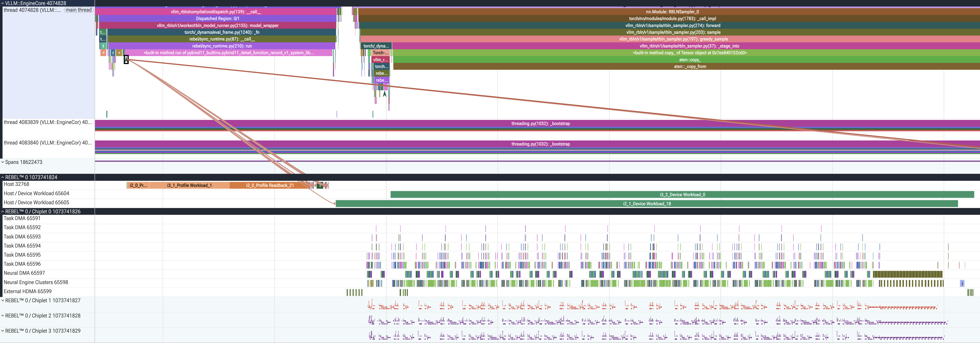Select the pybind11 built-in method run slice
The width and height of the screenshot is (980, 343).
point(229,53)
